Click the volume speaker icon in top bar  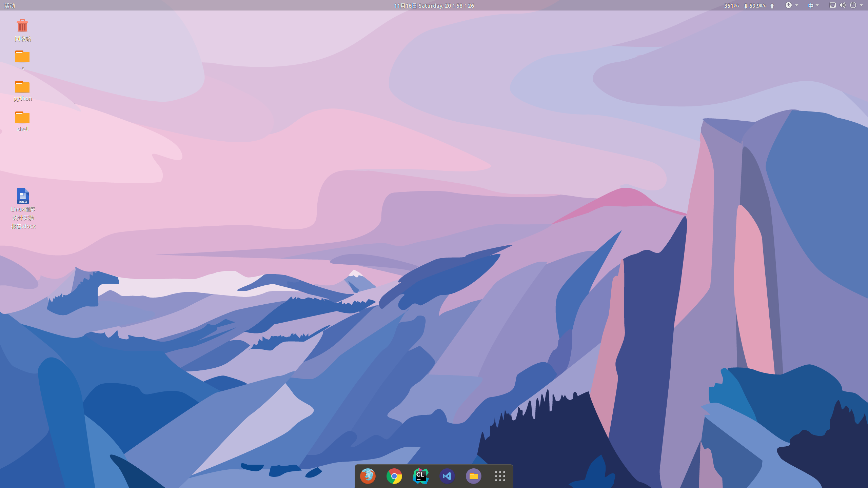click(843, 5)
